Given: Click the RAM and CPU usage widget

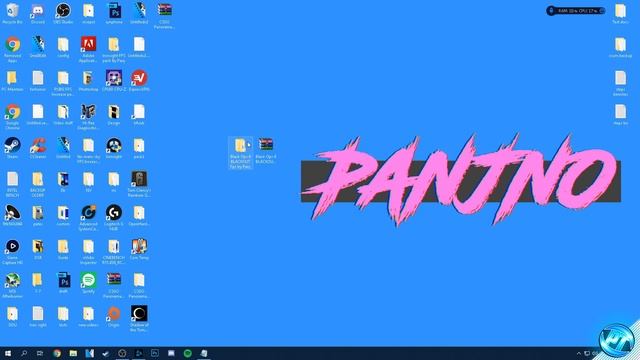Looking at the screenshot, I should click(x=576, y=11).
